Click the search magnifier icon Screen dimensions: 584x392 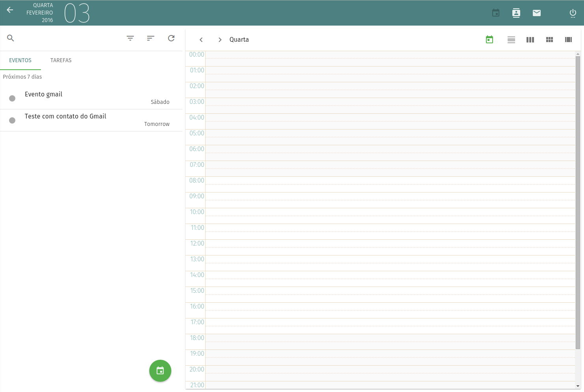pos(11,38)
